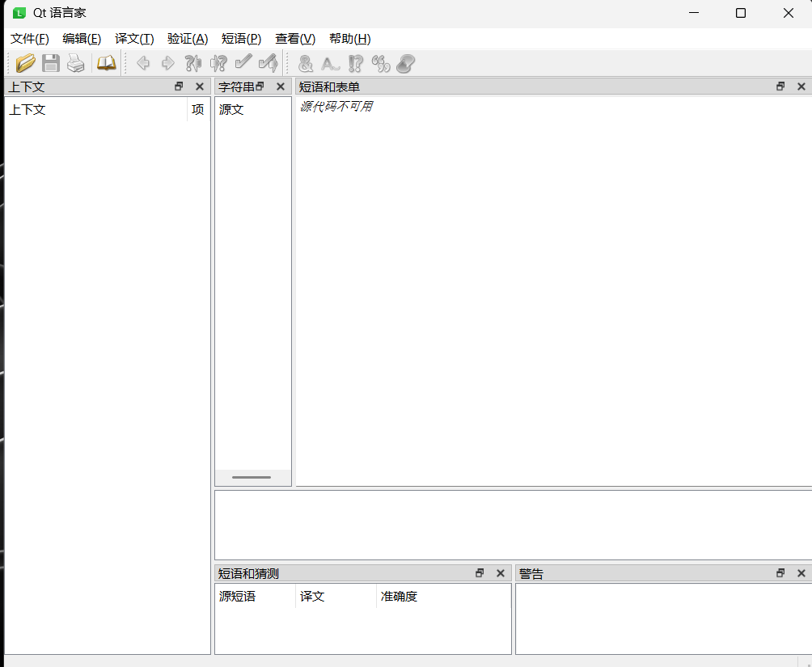
Task: Go to next item arrow
Action: pos(167,63)
